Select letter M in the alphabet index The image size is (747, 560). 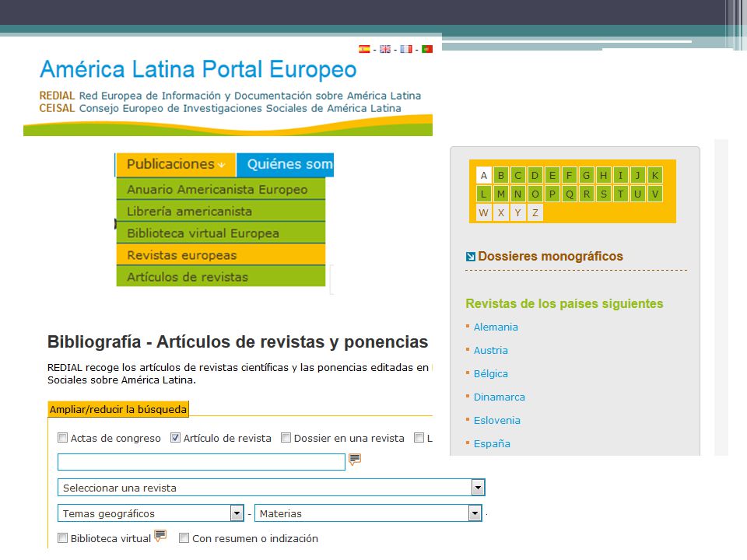[x=500, y=194]
